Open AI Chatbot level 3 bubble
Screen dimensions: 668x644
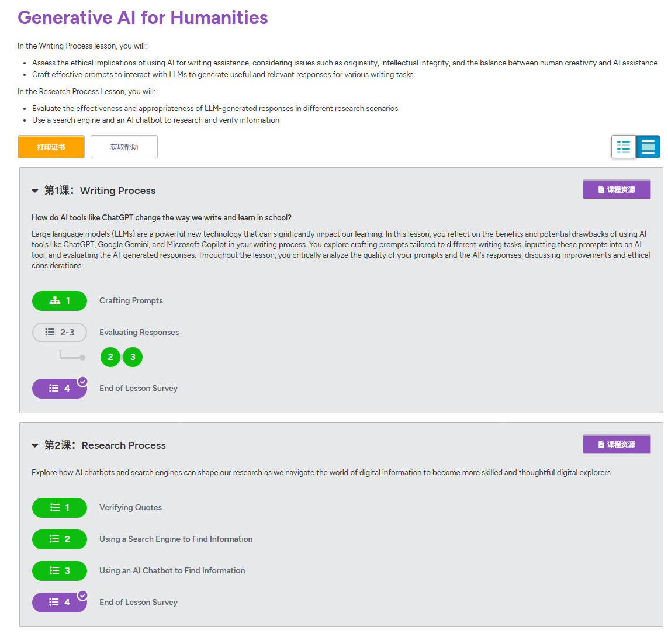[x=60, y=571]
